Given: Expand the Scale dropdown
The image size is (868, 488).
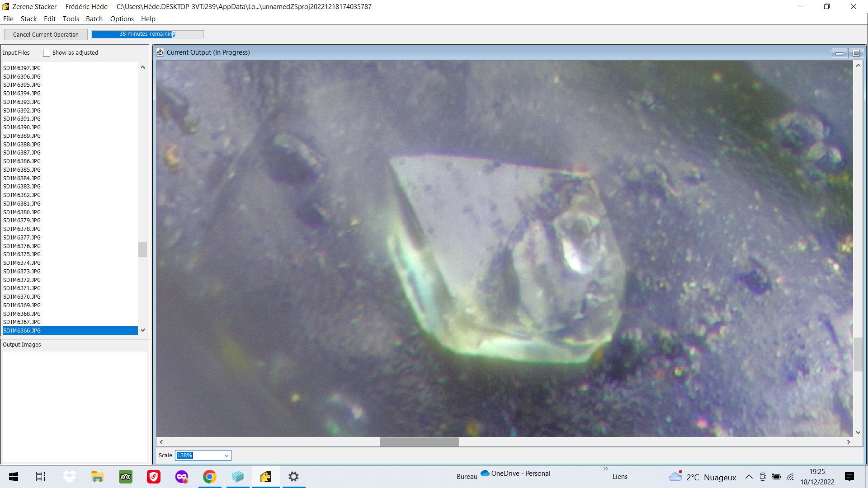Looking at the screenshot, I should [226, 455].
